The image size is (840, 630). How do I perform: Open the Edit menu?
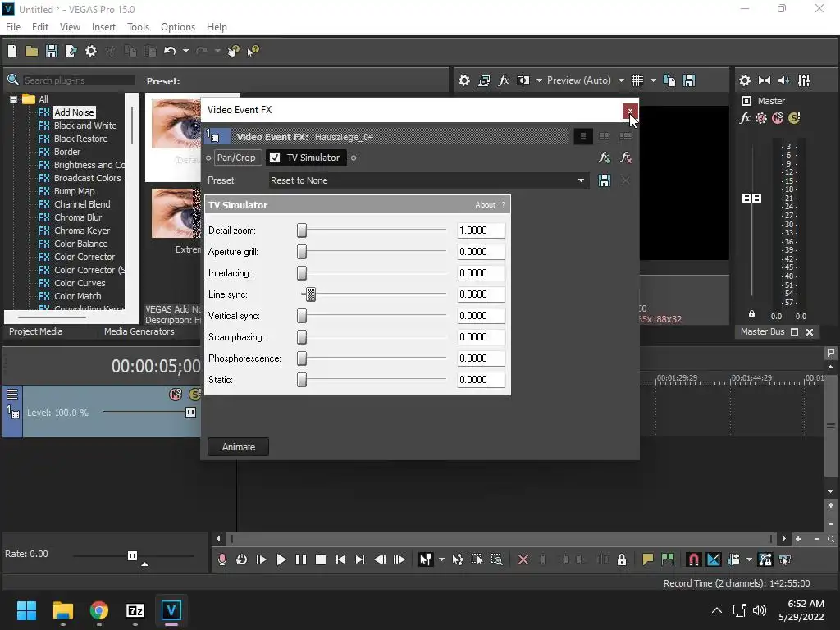point(40,27)
